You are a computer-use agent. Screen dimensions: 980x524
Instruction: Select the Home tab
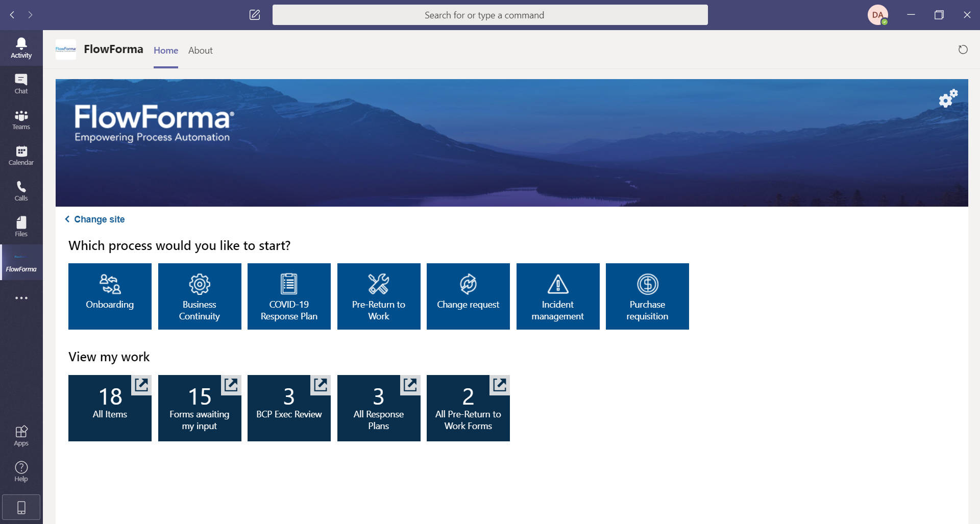click(165, 50)
